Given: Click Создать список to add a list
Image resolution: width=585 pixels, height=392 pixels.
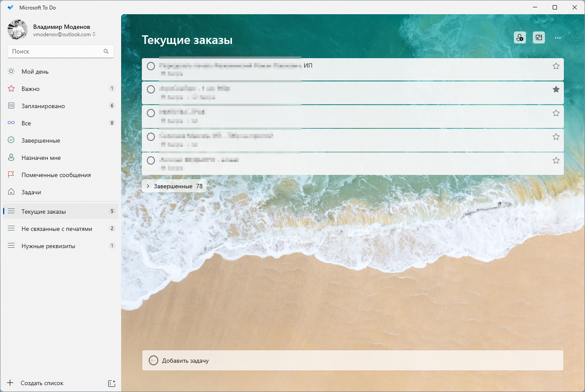Looking at the screenshot, I should point(42,383).
